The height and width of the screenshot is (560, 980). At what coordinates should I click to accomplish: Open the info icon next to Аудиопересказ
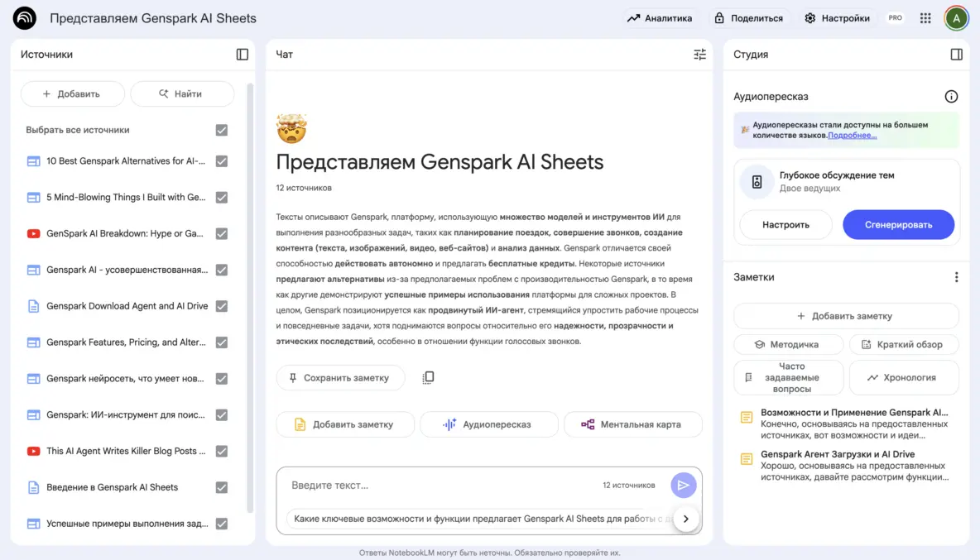click(x=953, y=96)
